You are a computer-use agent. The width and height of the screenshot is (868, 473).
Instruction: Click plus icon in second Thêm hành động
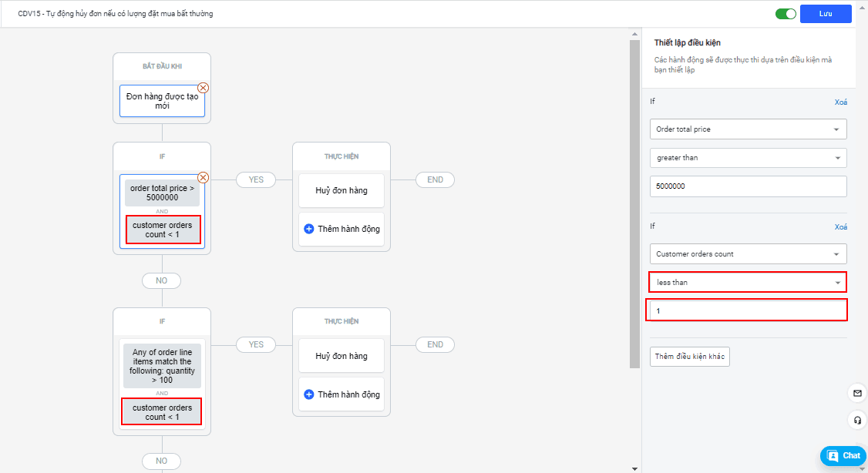coord(309,394)
